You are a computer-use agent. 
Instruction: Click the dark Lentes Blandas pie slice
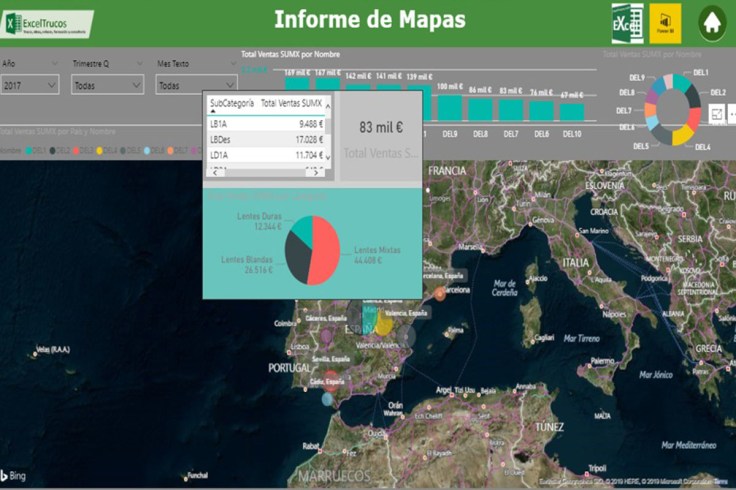click(297, 257)
